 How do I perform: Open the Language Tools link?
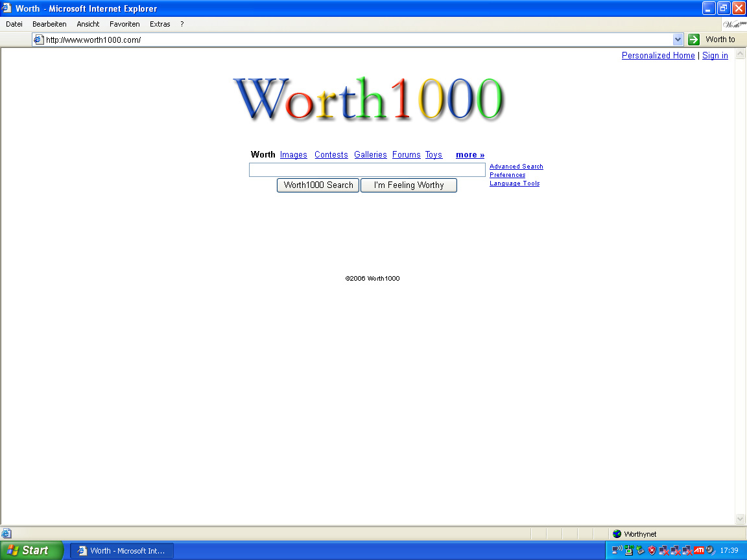click(x=514, y=183)
